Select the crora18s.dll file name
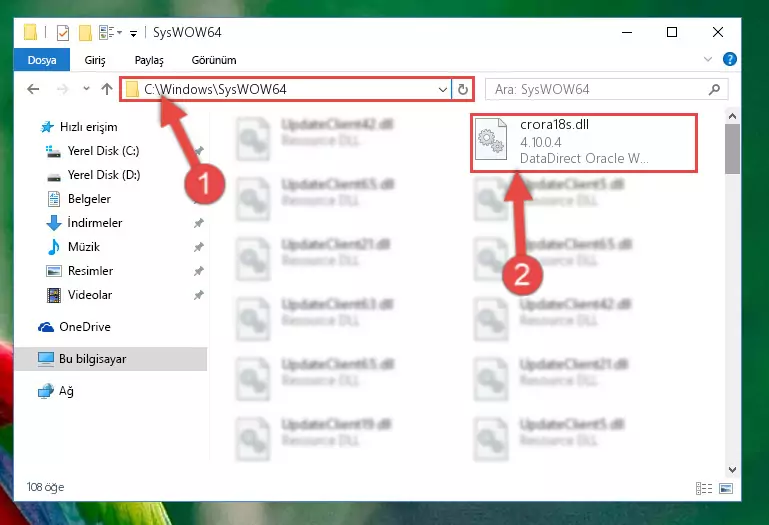The image size is (769, 525). [x=554, y=125]
